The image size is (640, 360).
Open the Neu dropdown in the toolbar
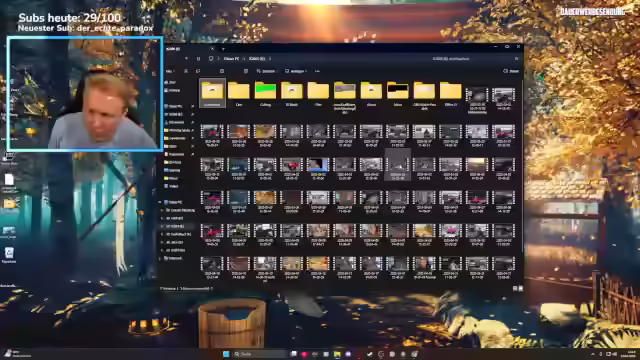pyautogui.click(x=169, y=71)
